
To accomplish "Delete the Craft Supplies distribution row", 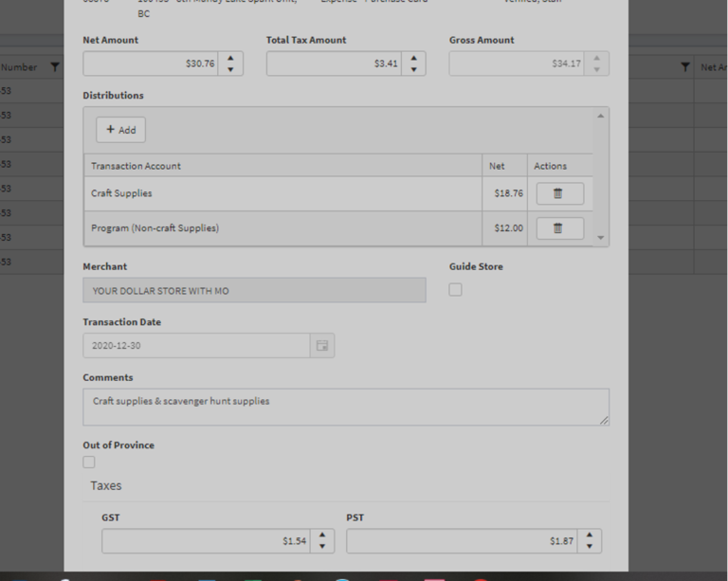I will 559,193.
